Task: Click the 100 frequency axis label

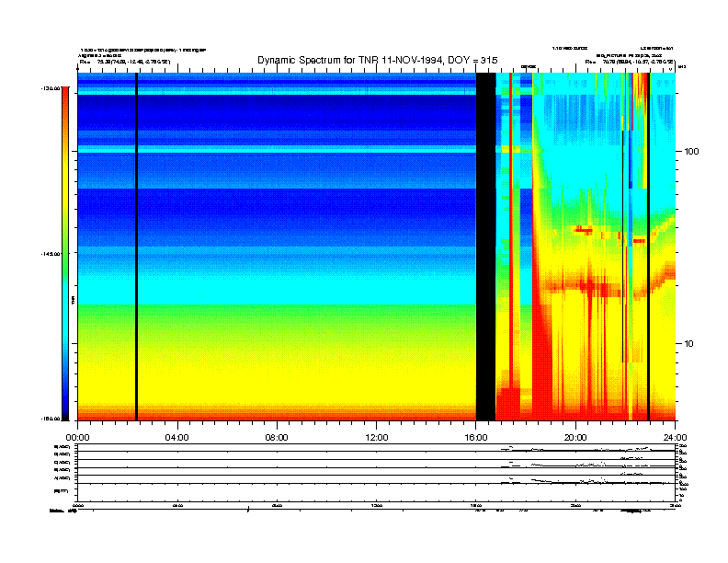Action: pyautogui.click(x=691, y=152)
